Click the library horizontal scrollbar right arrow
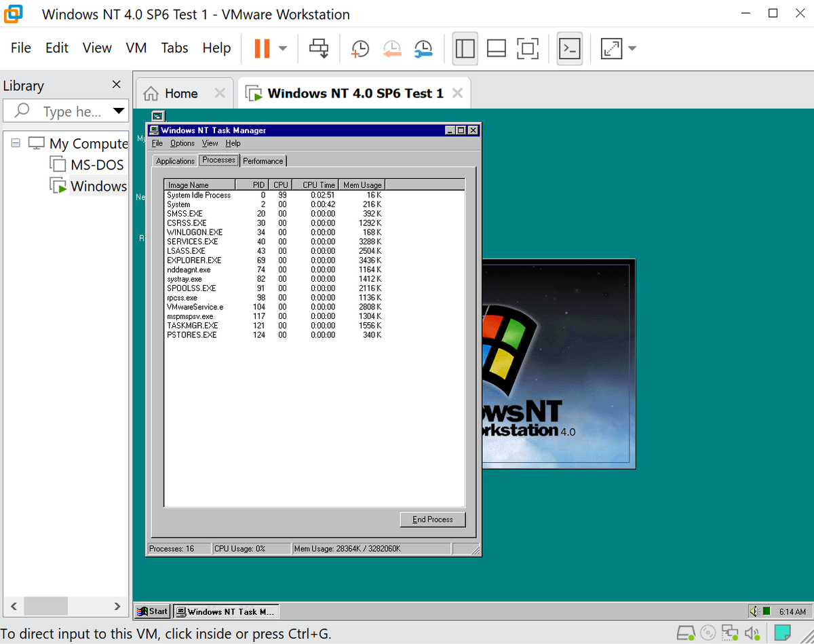This screenshot has width=814, height=644. 117,606
